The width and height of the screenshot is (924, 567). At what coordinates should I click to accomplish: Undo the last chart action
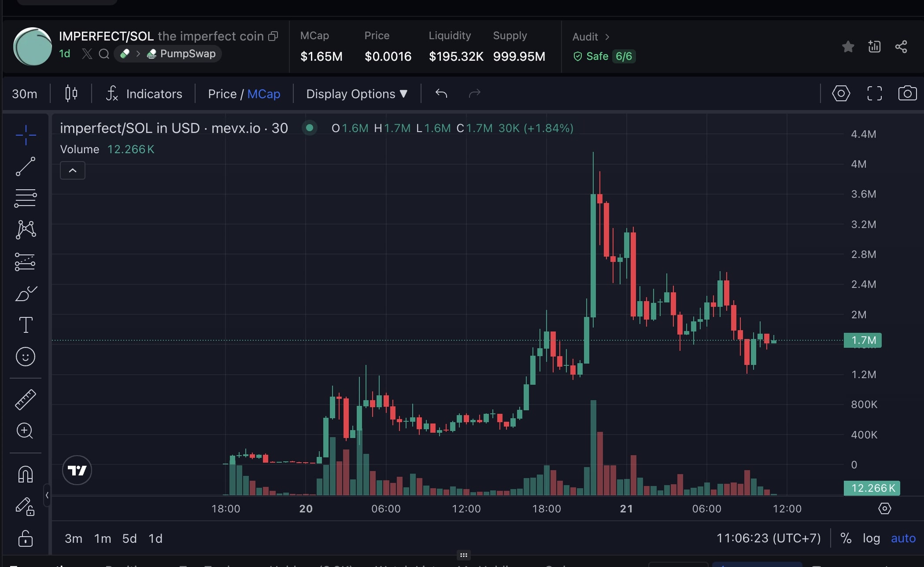coord(441,93)
